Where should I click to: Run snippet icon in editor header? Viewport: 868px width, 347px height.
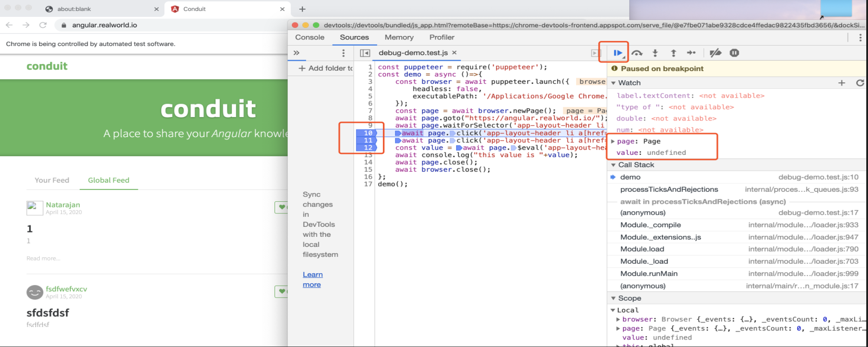coord(594,53)
